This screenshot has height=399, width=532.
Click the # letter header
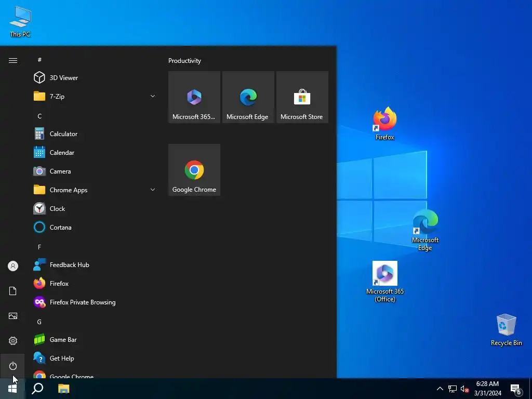click(39, 60)
